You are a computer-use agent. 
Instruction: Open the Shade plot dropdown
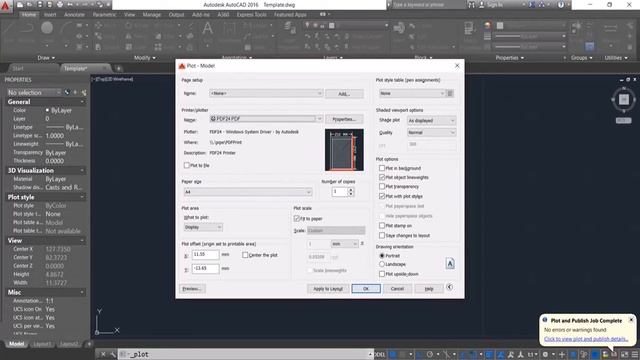(x=431, y=120)
